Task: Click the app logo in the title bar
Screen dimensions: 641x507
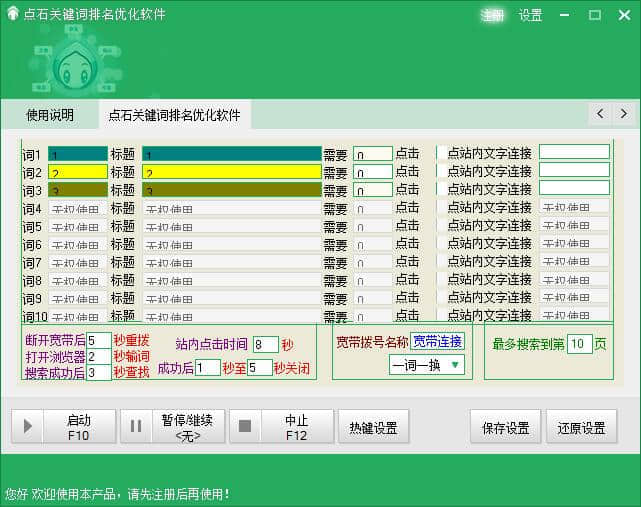Action: click(12, 15)
